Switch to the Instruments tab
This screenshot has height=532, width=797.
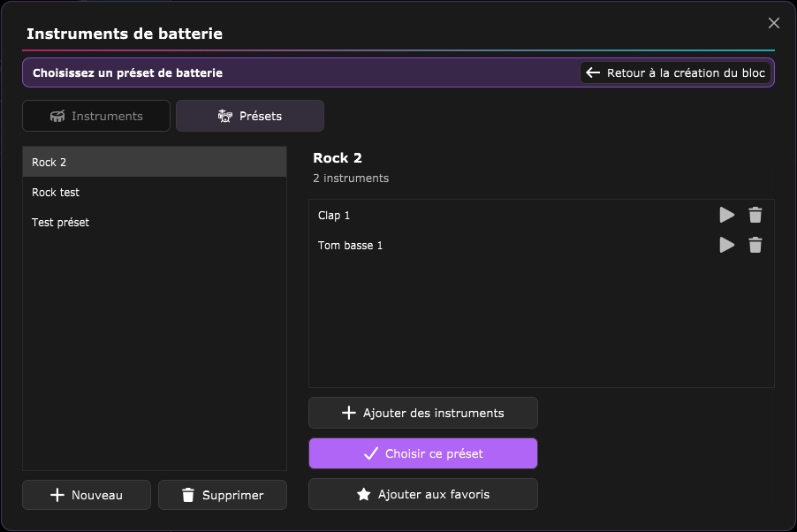pyautogui.click(x=96, y=116)
